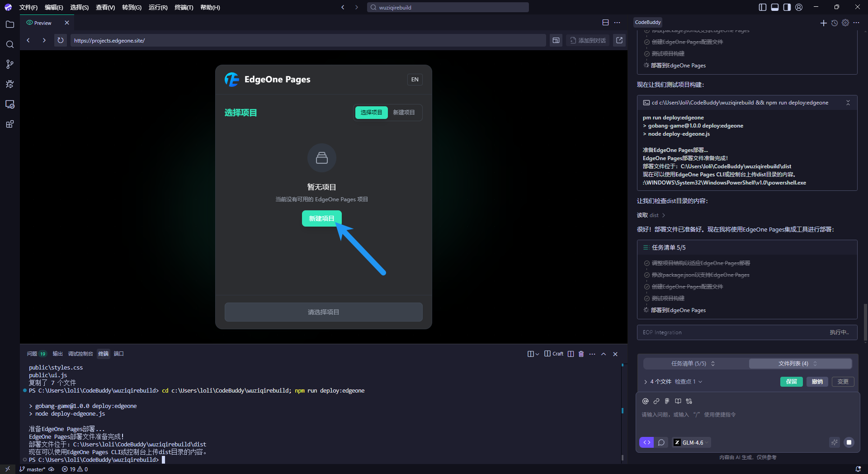868x474 pixels.
Task: Open Source Control in activity bar
Action: point(10,64)
